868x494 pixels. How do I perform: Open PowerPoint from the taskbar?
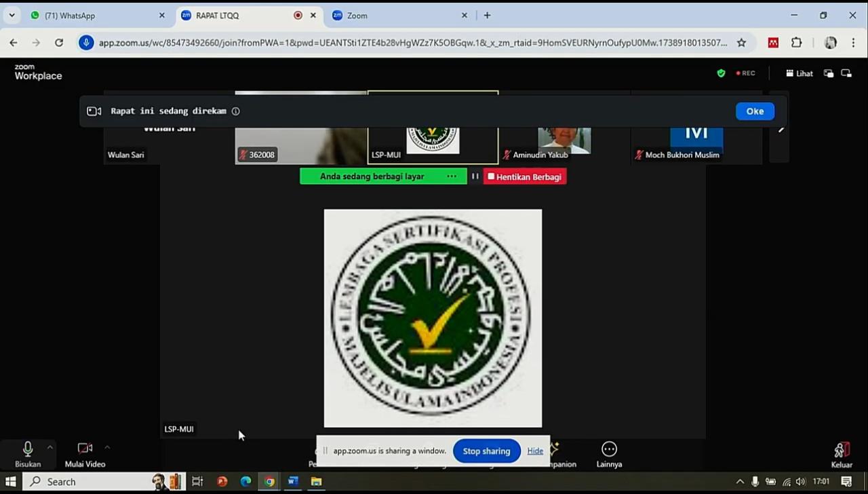[x=222, y=482]
